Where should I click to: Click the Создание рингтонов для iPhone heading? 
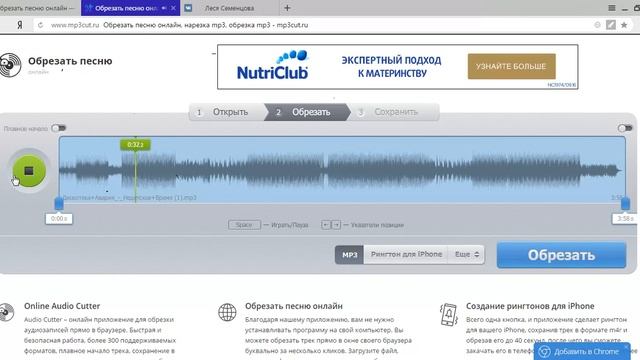pos(530,306)
